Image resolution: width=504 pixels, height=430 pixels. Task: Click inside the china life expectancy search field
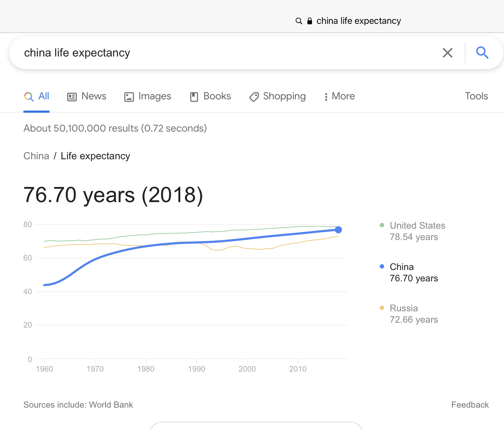pyautogui.click(x=228, y=53)
